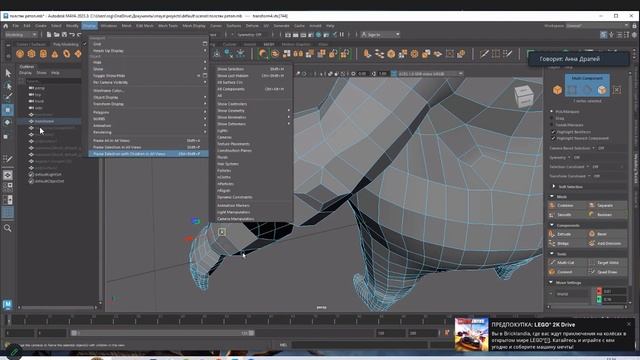This screenshot has width=640, height=360.
Task: Open the viewport color space dropdown
Action: [x=431, y=73]
